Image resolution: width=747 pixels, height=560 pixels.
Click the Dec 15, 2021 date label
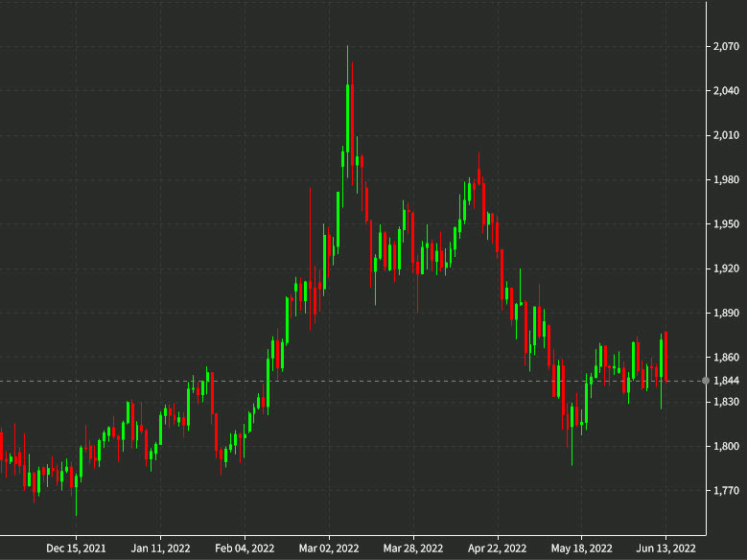(x=76, y=548)
